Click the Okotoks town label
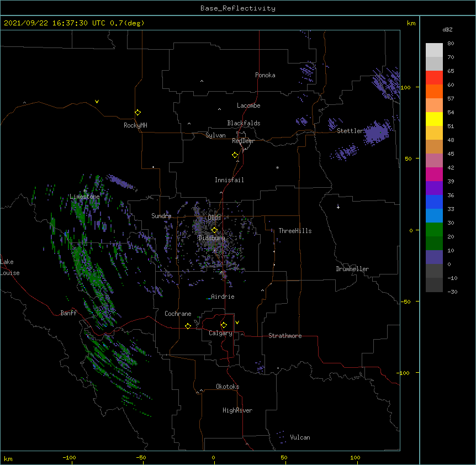Screen dimensions: 476x465 pyautogui.click(x=228, y=387)
